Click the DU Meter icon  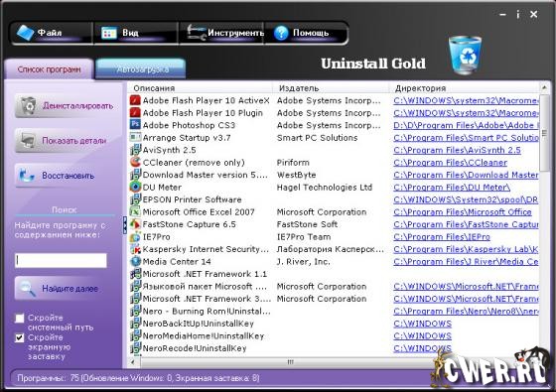pyautogui.click(x=135, y=187)
